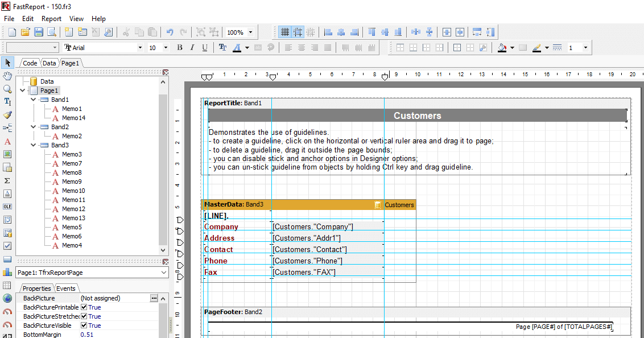The width and height of the screenshot is (644, 338).
Task: Open the Arial font name dropdown
Action: point(140,48)
